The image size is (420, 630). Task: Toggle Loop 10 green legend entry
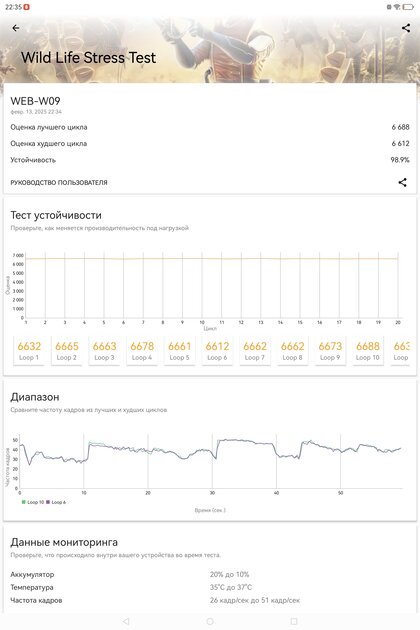pyautogui.click(x=33, y=502)
